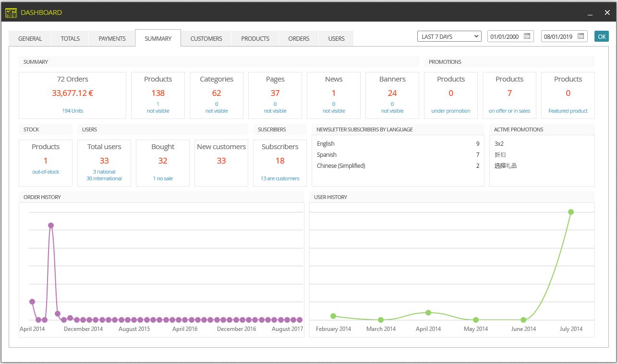Go to the CUSTOMERS tab
This screenshot has width=618, height=364.
coord(206,38)
